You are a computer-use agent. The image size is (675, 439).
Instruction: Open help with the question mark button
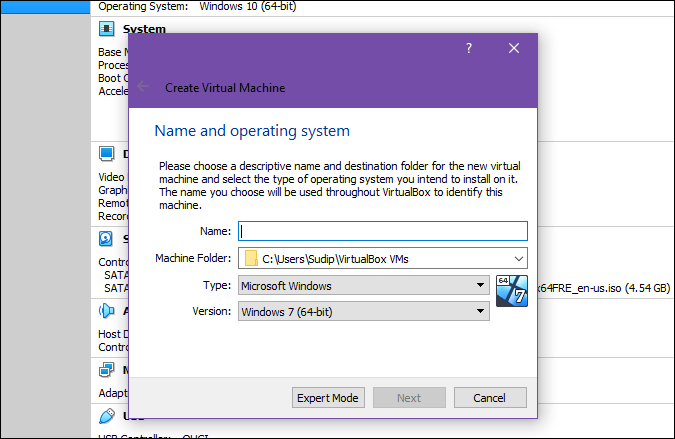tap(469, 48)
